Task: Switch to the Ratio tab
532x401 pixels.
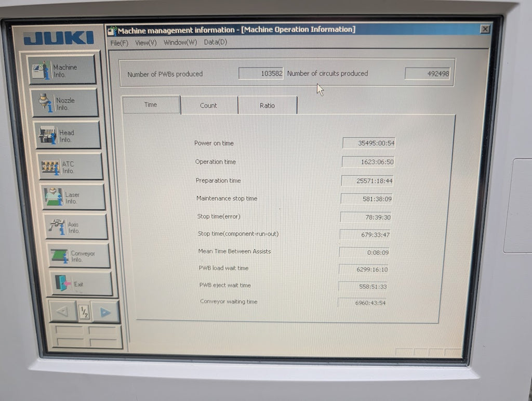Action: (x=267, y=105)
